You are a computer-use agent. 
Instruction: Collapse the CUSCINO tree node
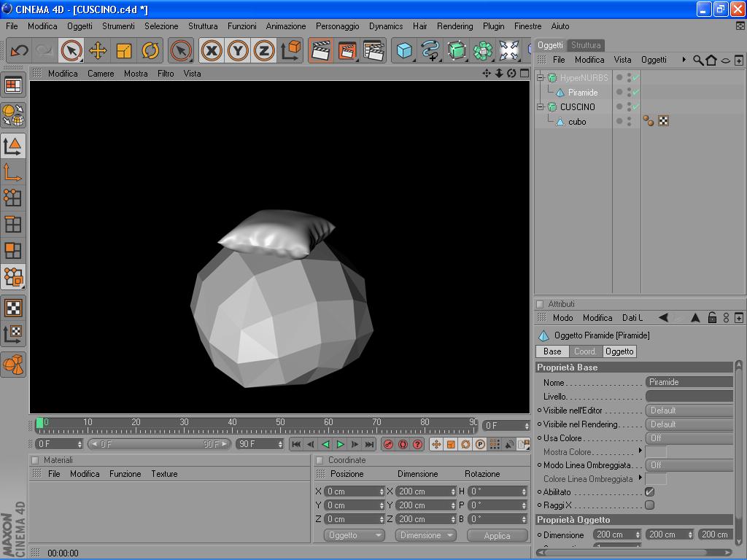(541, 107)
